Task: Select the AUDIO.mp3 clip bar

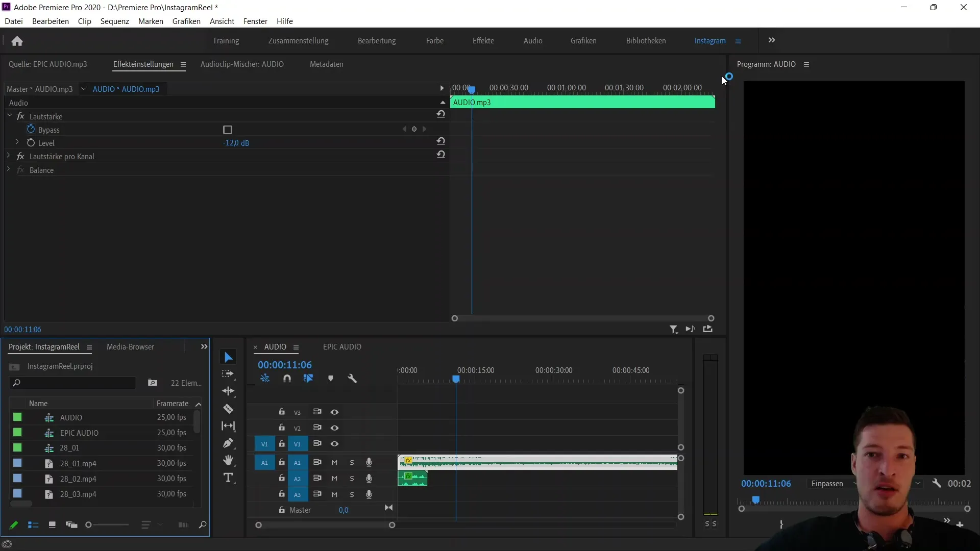Action: pyautogui.click(x=582, y=103)
